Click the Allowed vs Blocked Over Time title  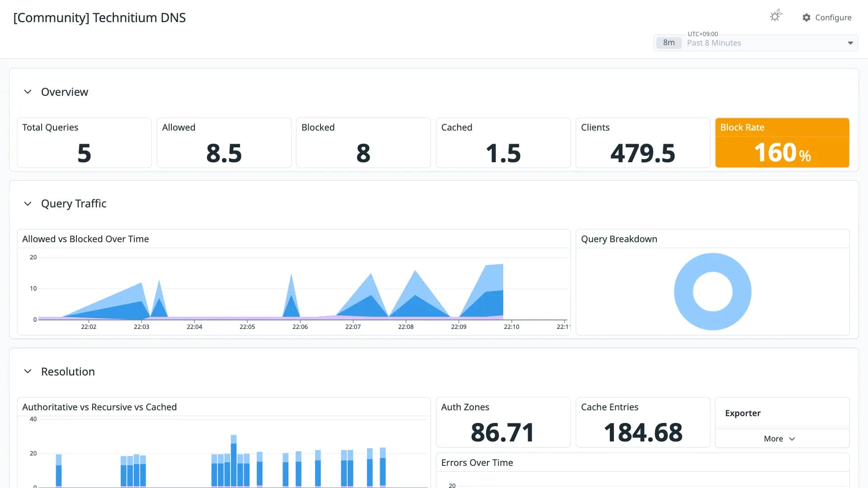click(85, 239)
